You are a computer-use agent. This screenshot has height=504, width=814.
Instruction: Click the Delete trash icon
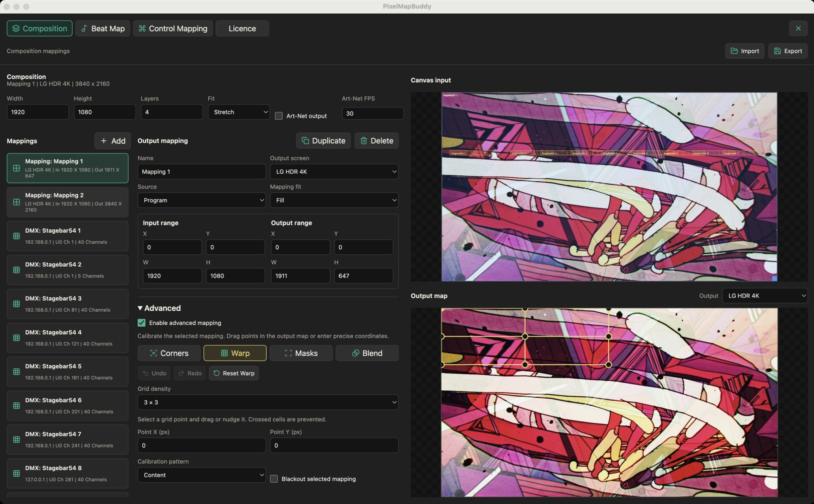click(x=364, y=141)
